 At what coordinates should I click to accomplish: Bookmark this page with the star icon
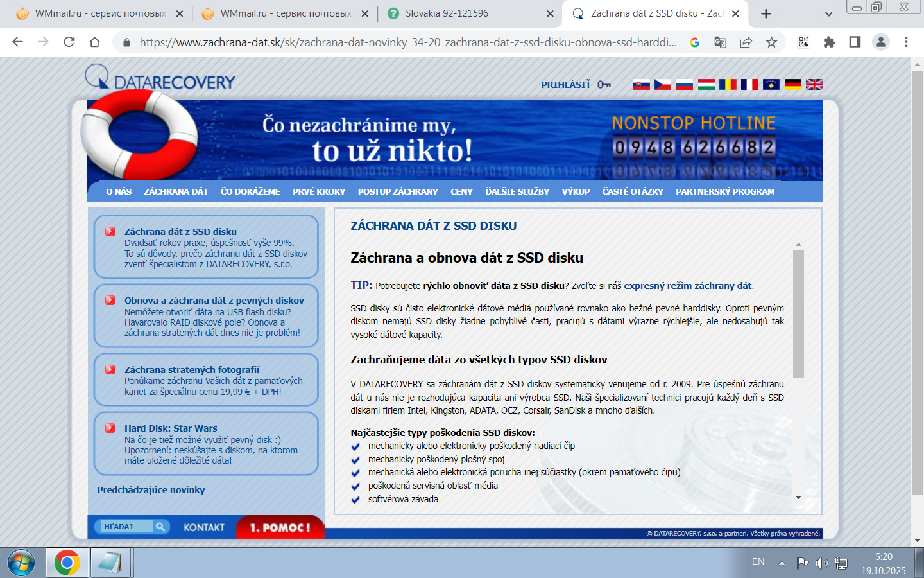(x=771, y=42)
